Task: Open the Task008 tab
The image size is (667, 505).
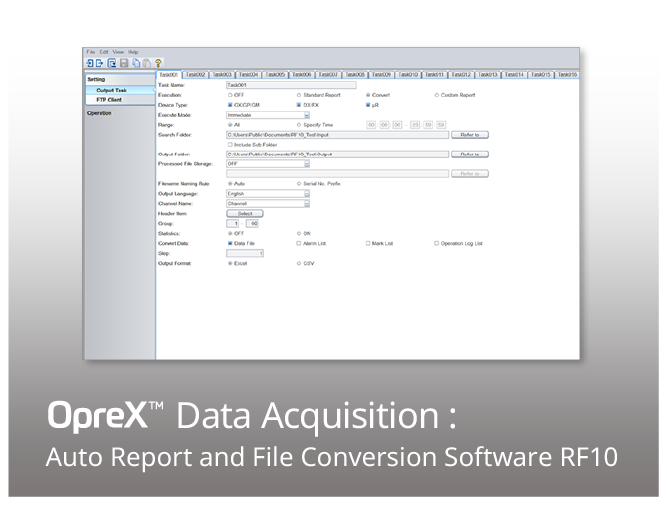Action: [x=355, y=75]
